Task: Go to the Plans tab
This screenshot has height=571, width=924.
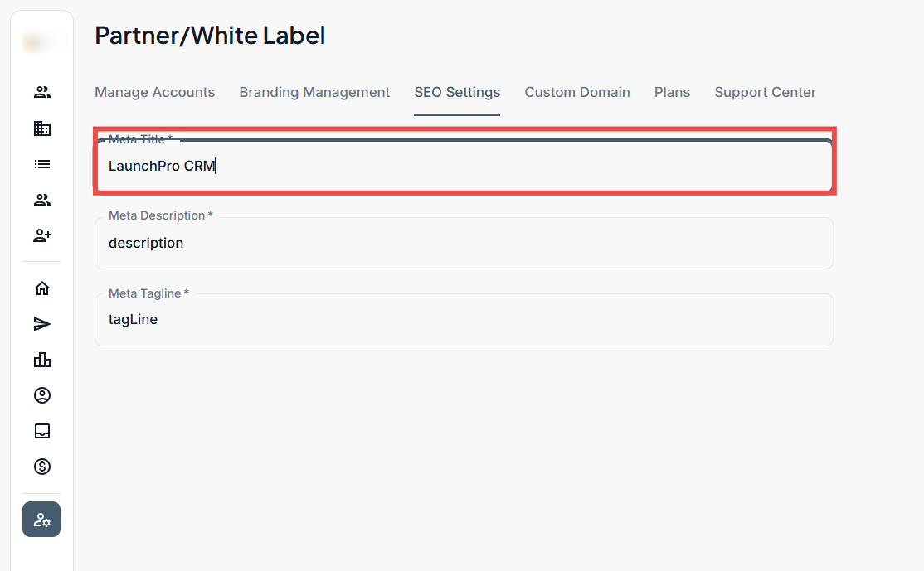Action: [672, 92]
